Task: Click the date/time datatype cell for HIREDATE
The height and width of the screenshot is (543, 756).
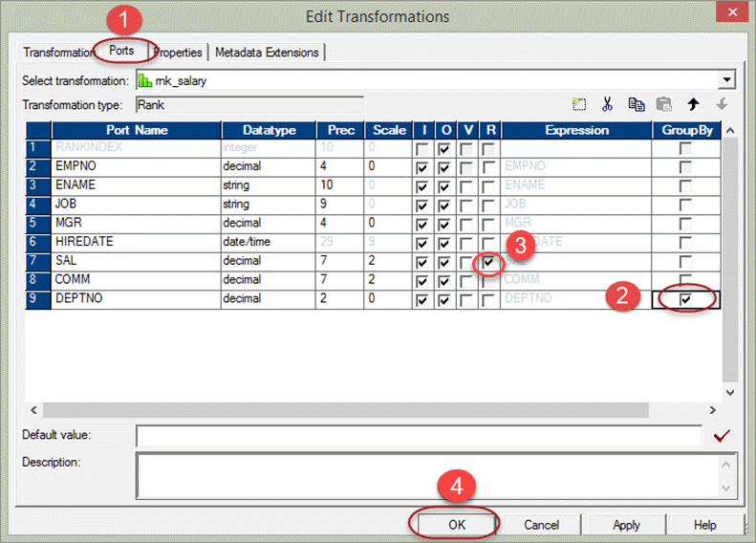Action: click(x=268, y=242)
